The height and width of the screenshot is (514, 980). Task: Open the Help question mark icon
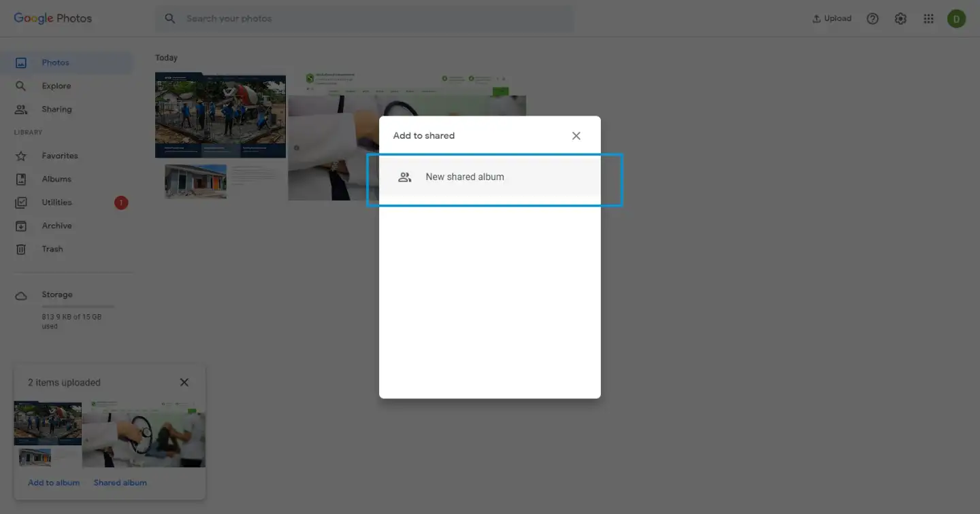872,19
